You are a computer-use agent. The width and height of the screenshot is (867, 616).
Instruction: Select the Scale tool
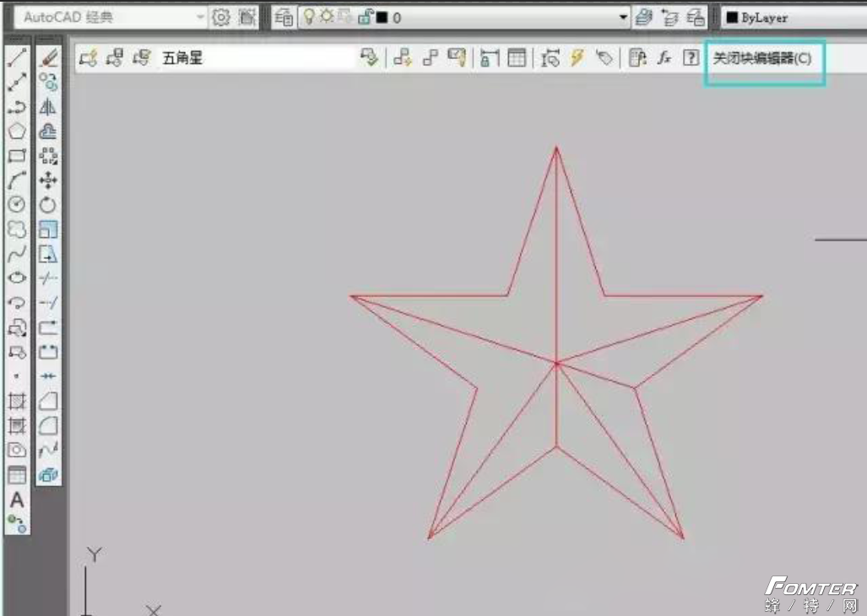point(48,229)
